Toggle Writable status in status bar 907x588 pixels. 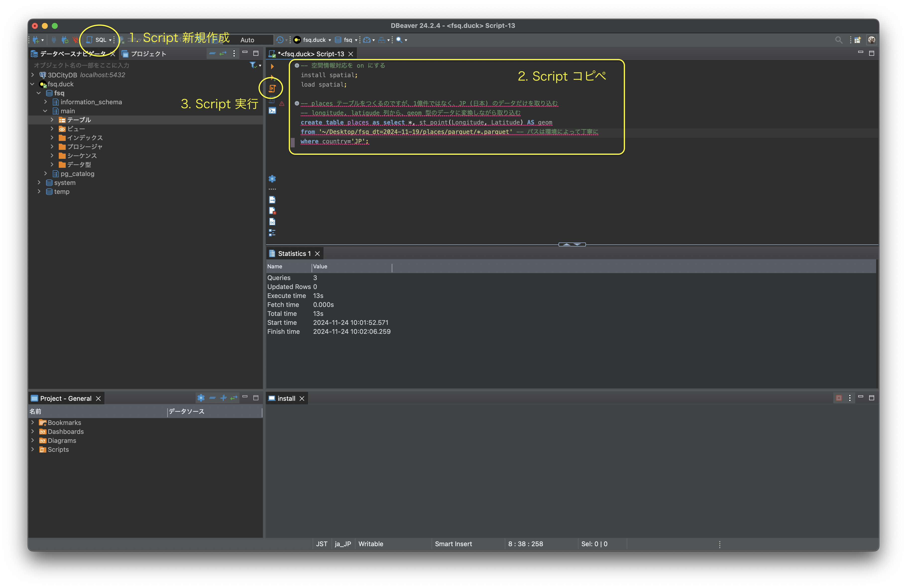pos(370,544)
